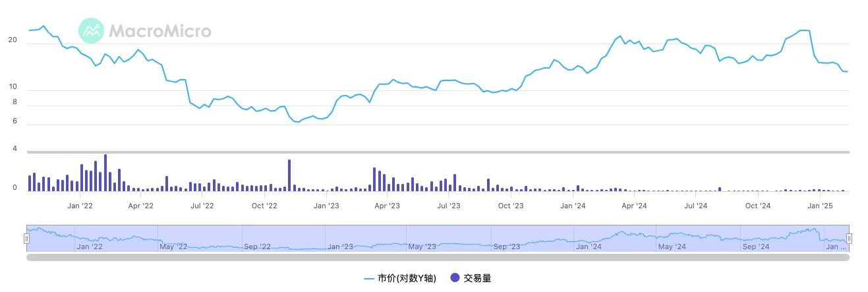This screenshot has width=868, height=292.
Task: Click the x-axis label Jan '24
Action: click(x=573, y=206)
